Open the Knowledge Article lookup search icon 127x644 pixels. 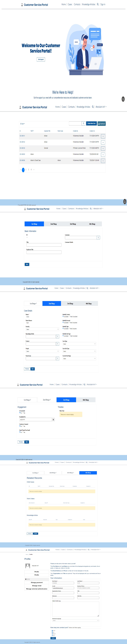(x=58, y=336)
